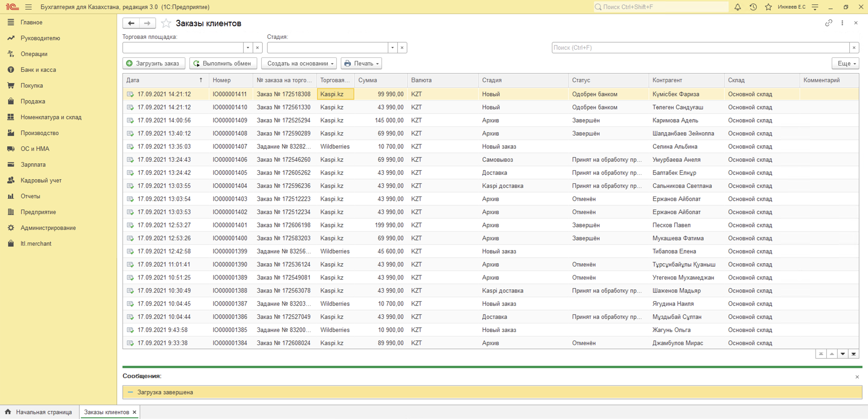The height and width of the screenshot is (419, 868).
Task: Open the history clock icon
Action: (x=753, y=7)
